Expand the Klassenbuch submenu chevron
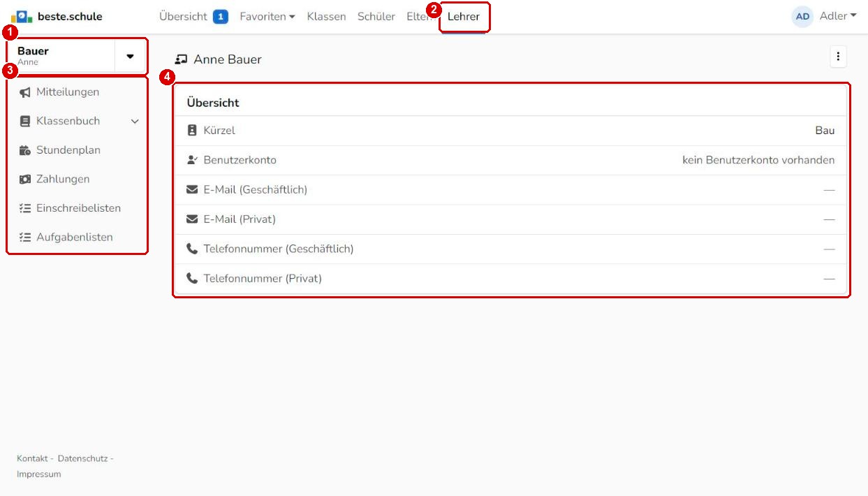 pyautogui.click(x=135, y=122)
